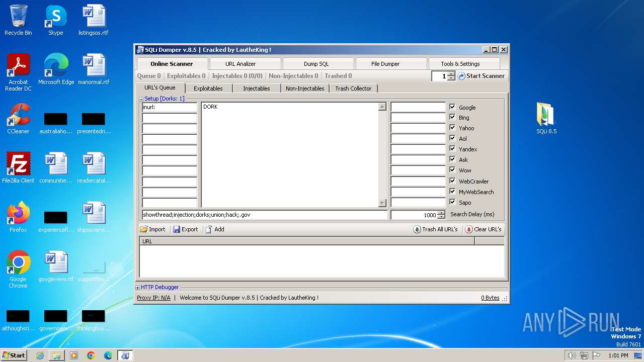
Task: Open the Trash Collector sub-tab
Action: tap(353, 88)
